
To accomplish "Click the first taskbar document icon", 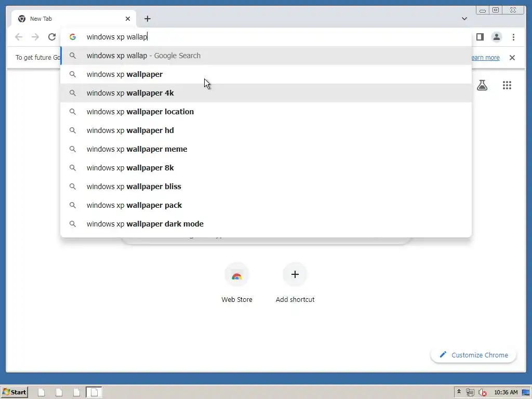I will (x=42, y=392).
